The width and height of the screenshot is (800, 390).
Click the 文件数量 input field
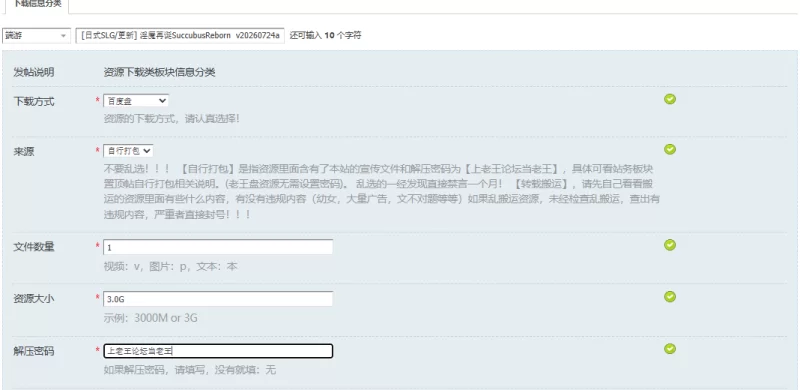point(218,247)
